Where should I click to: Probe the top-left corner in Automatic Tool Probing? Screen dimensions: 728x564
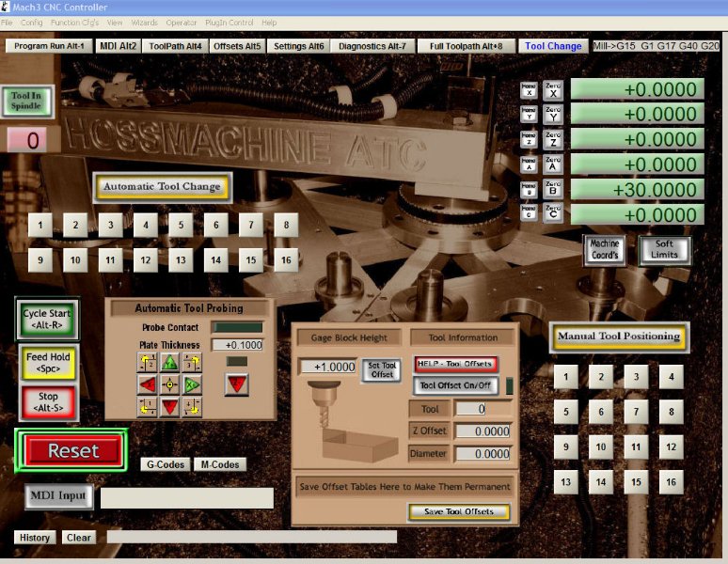147,363
